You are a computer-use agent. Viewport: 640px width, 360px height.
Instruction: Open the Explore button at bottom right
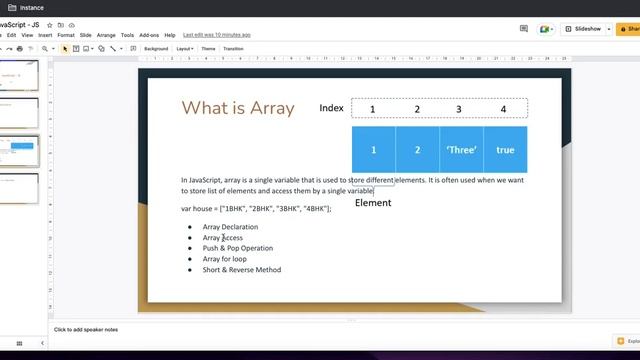point(628,341)
